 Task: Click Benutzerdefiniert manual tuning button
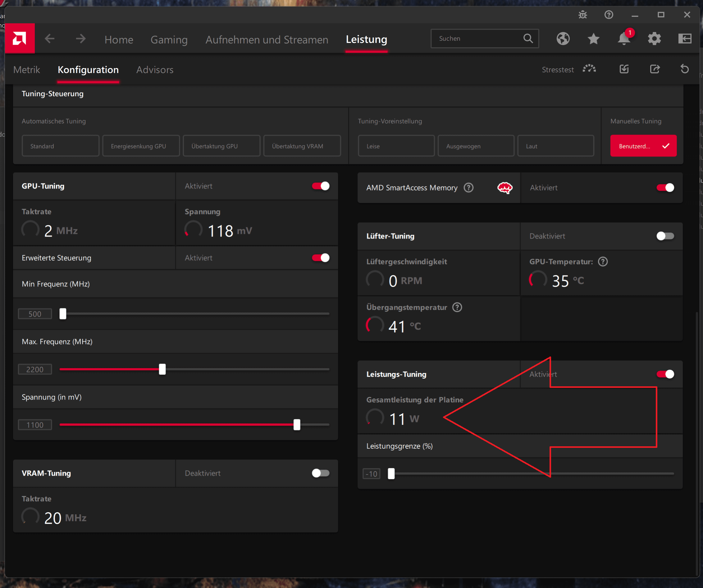pos(643,146)
